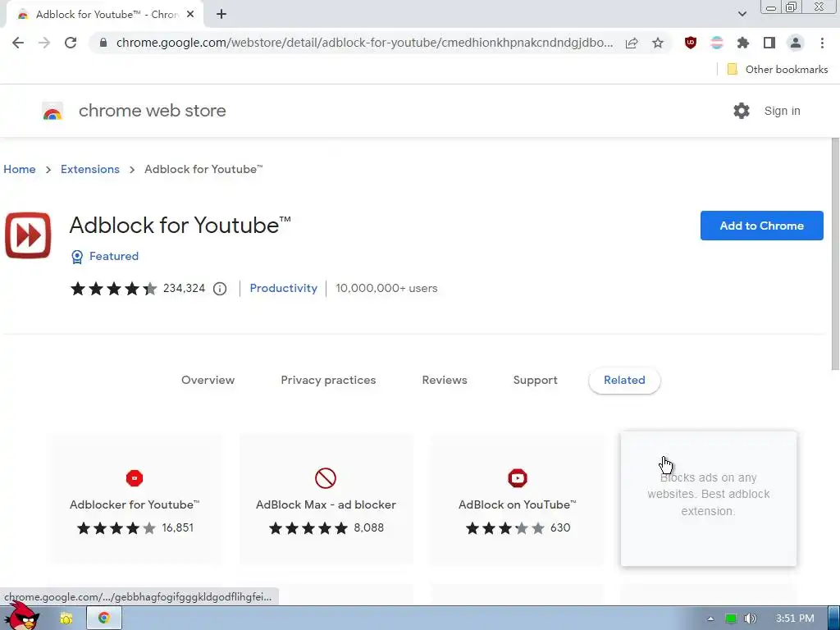Open the Adblocker for Youtube related card
Viewport: 840px width, 630px height.
pyautogui.click(x=135, y=499)
